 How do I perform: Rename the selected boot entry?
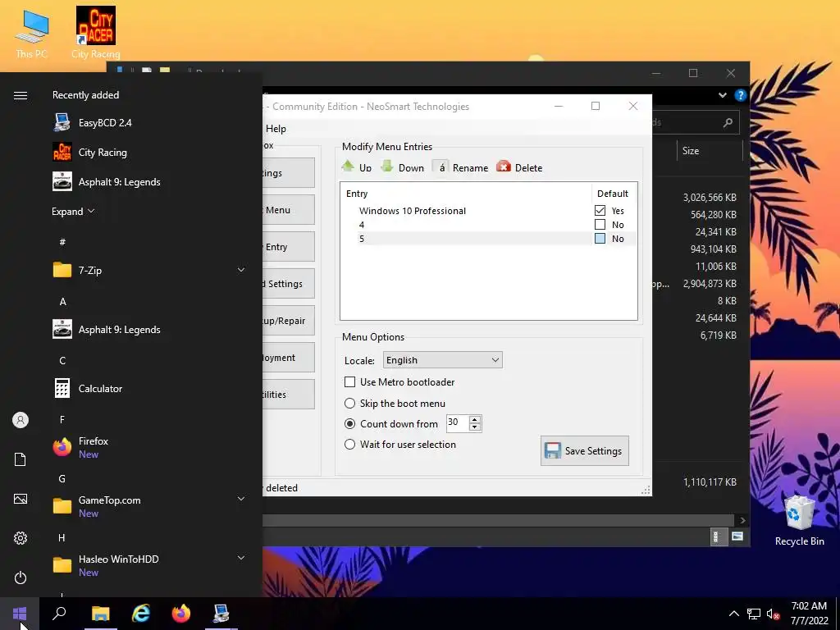click(461, 167)
